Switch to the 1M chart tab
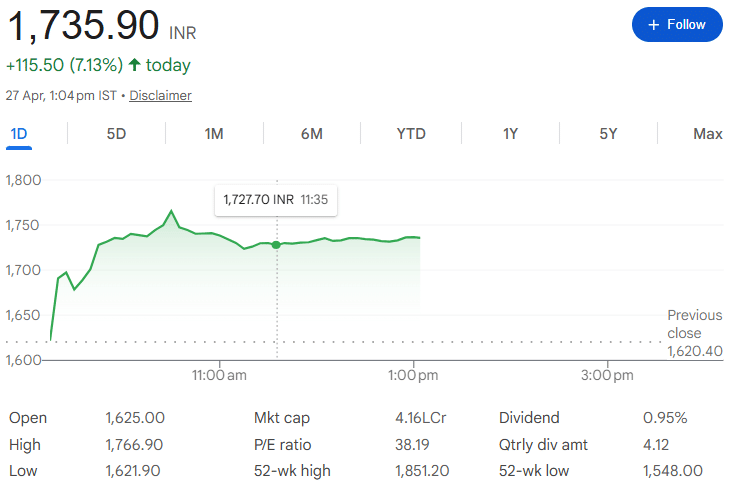The image size is (734, 498). 214,134
